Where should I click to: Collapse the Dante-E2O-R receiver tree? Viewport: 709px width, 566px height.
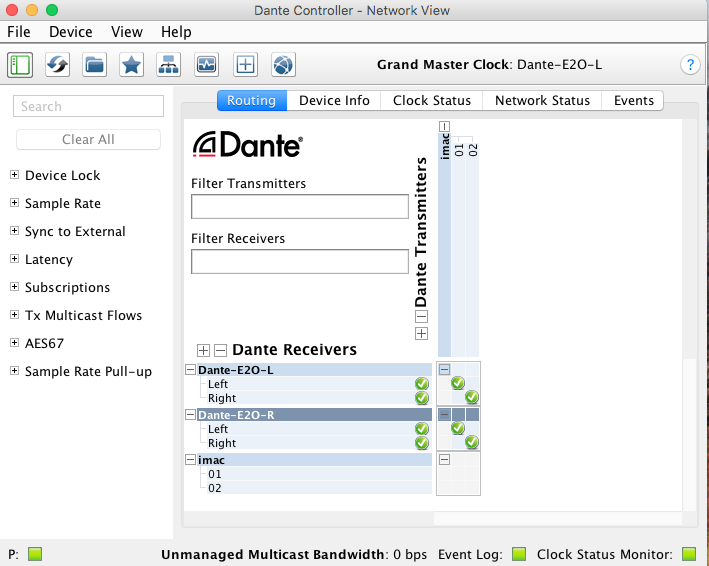(190, 415)
